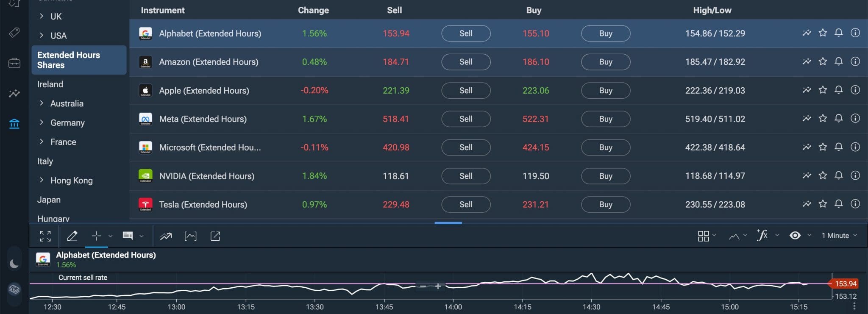Select Italy category
This screenshot has width=868, height=314.
45,161
